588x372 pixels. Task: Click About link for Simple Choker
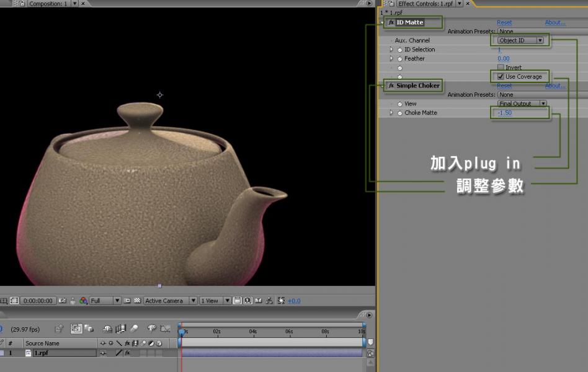point(555,86)
